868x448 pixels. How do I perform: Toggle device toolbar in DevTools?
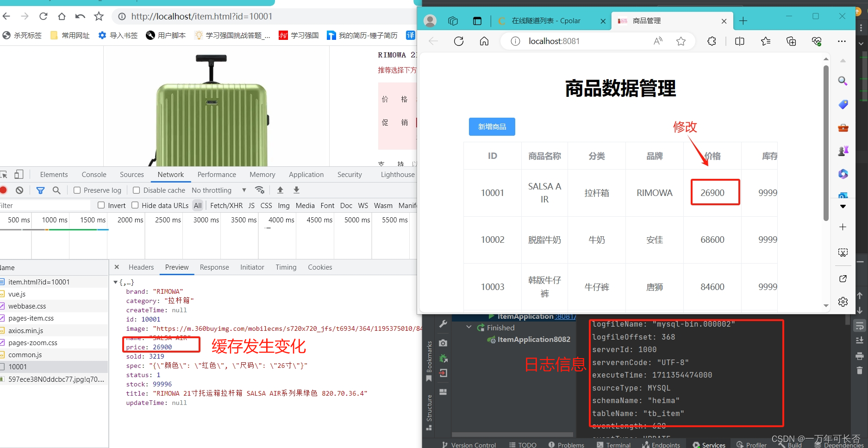[x=19, y=174]
